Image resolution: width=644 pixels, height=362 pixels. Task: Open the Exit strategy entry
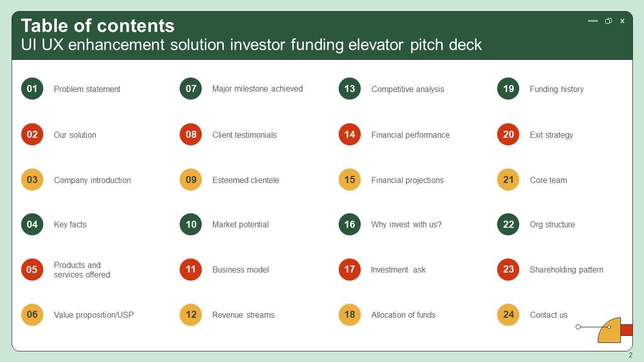pyautogui.click(x=551, y=135)
